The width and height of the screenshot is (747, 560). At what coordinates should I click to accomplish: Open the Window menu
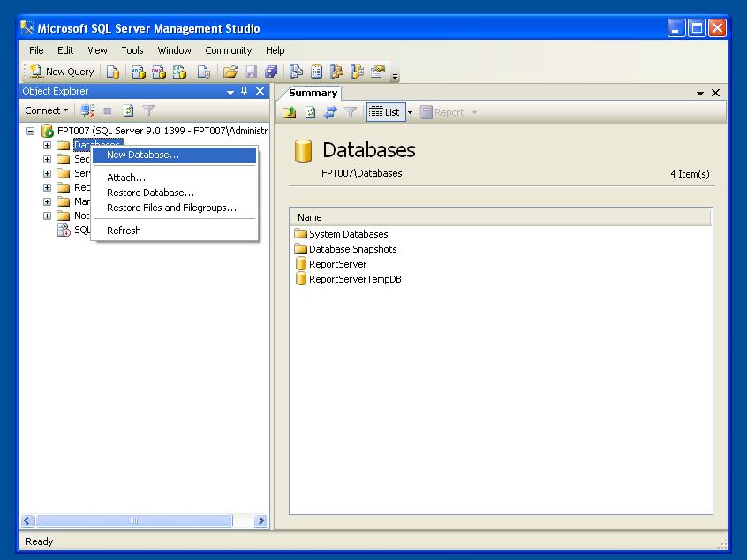(174, 50)
